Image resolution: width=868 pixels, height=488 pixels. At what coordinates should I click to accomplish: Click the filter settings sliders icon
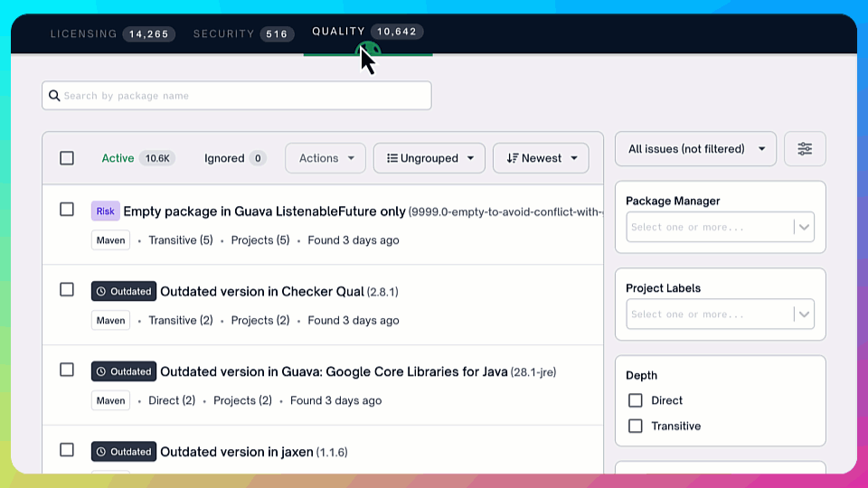coord(805,149)
